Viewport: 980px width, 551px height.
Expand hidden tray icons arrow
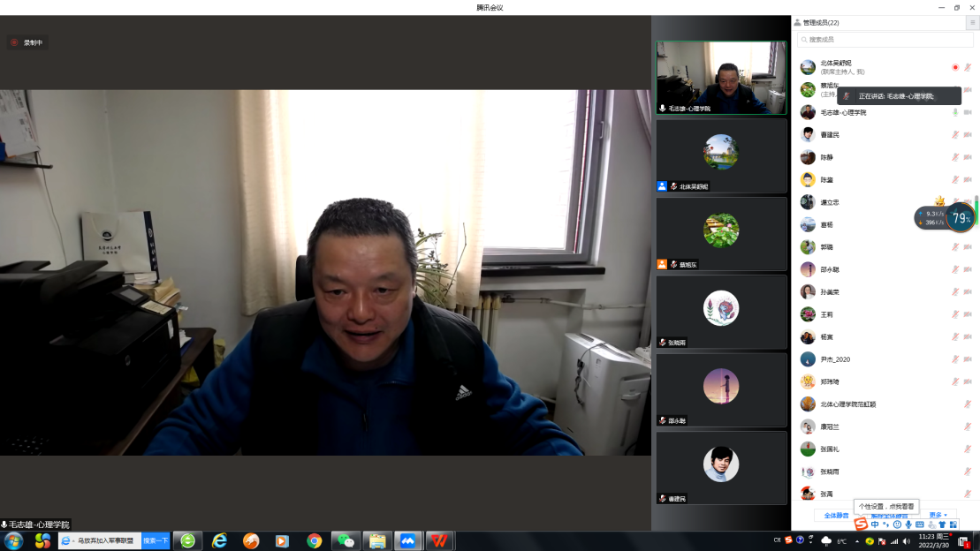coord(857,541)
